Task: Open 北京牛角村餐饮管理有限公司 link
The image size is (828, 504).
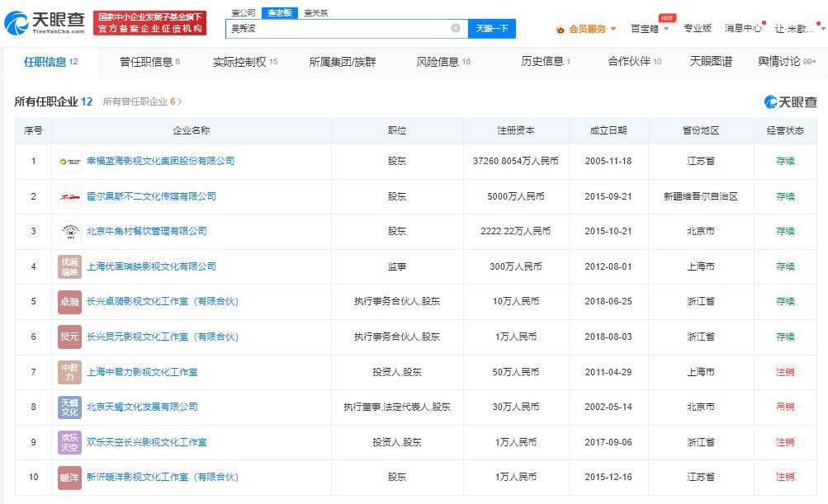Action: (x=147, y=231)
